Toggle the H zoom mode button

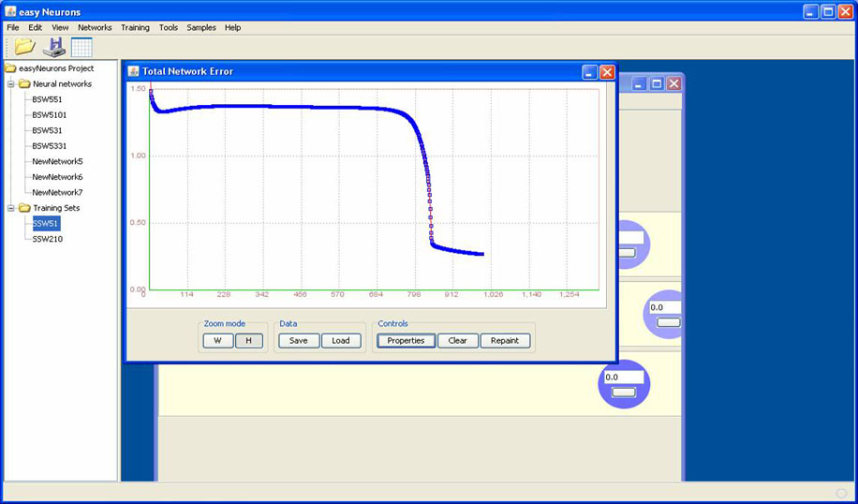(x=248, y=341)
